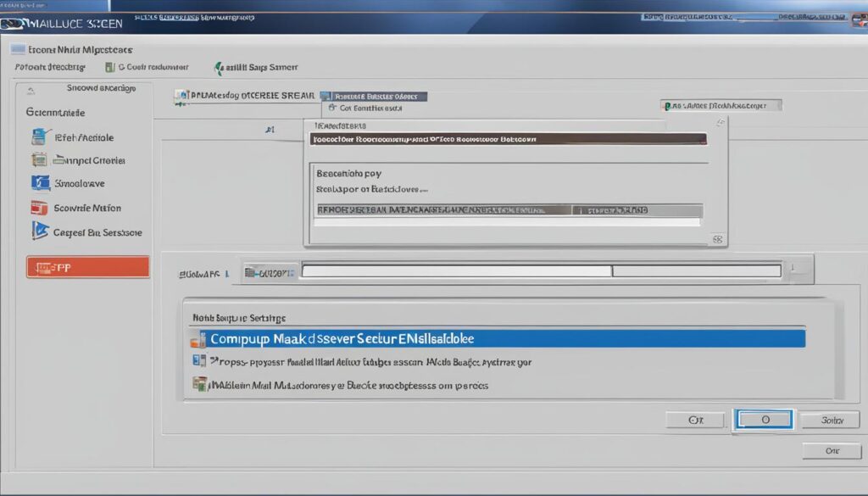This screenshot has height=496, width=868.
Task: Select the 'Scowrie Mtfon' sidebar entry
Action: pos(87,208)
